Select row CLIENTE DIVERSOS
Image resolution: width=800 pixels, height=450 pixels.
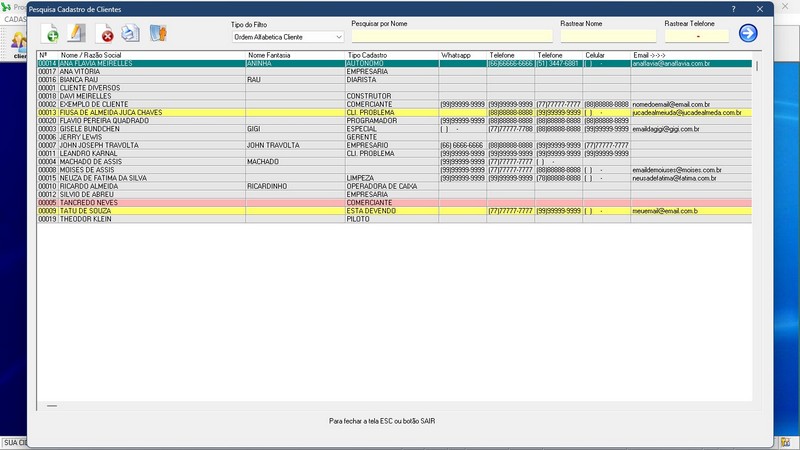click(394, 88)
